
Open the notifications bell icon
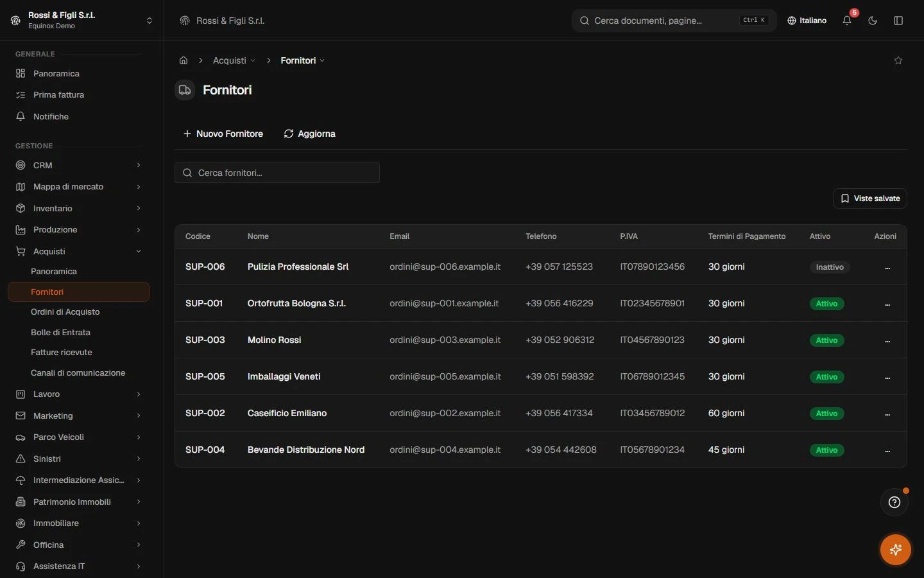pyautogui.click(x=847, y=21)
